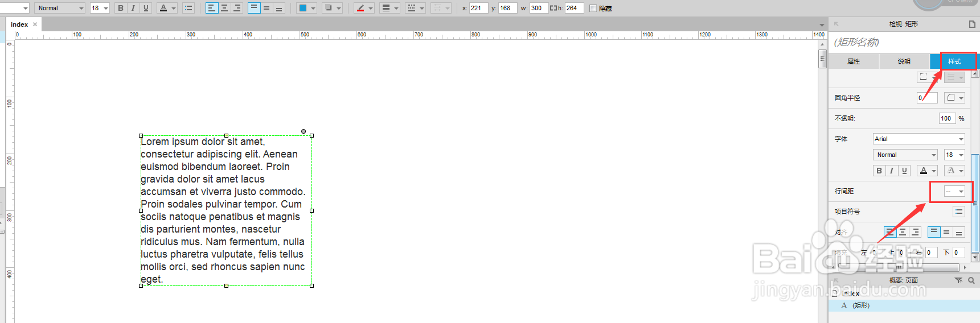
Task: Click the line width icon in toolbar
Action: [x=386, y=8]
